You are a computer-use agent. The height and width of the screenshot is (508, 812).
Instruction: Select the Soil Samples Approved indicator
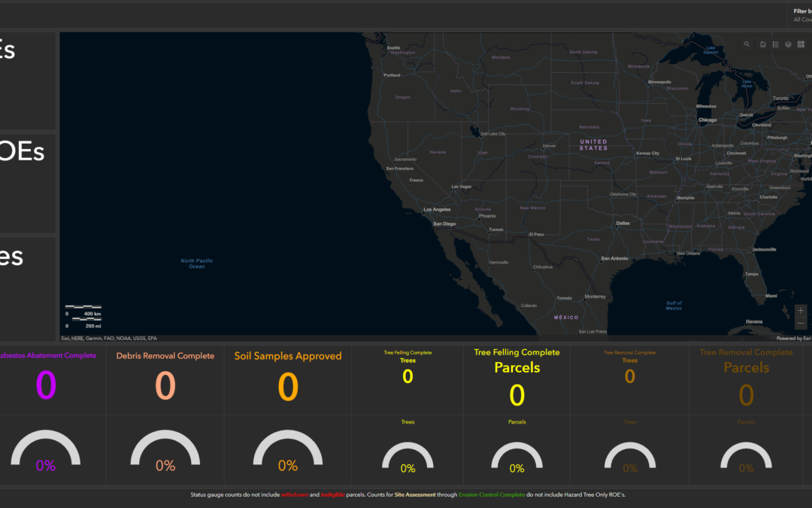pyautogui.click(x=288, y=387)
